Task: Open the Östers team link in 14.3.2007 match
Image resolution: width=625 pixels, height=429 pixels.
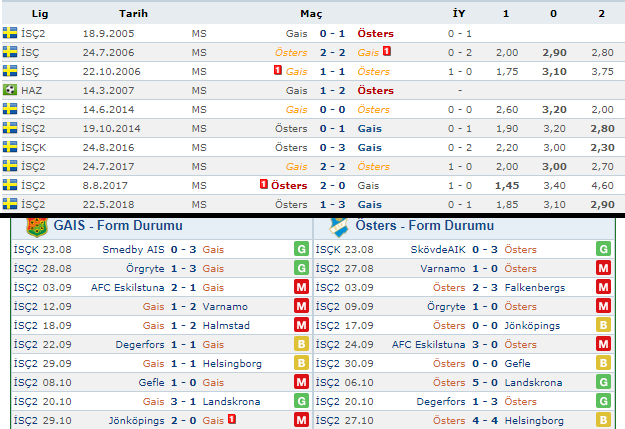Action: pyautogui.click(x=375, y=91)
